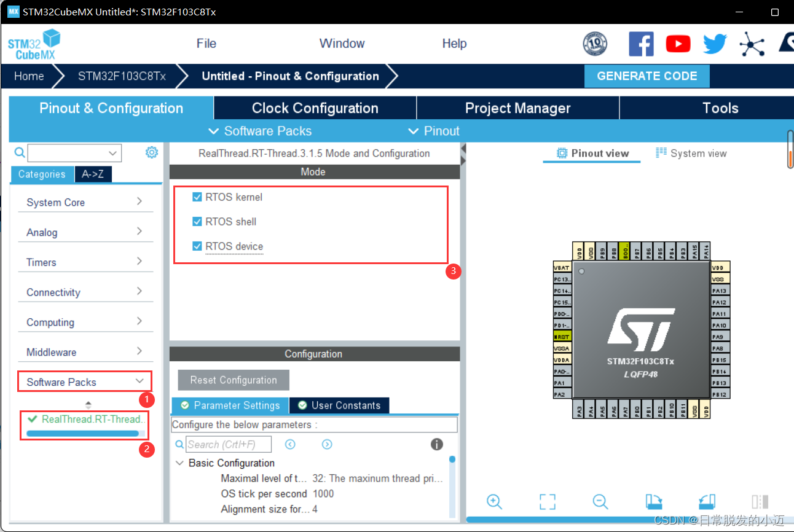Click the OS tick per second value
794x532 pixels.
point(323,494)
